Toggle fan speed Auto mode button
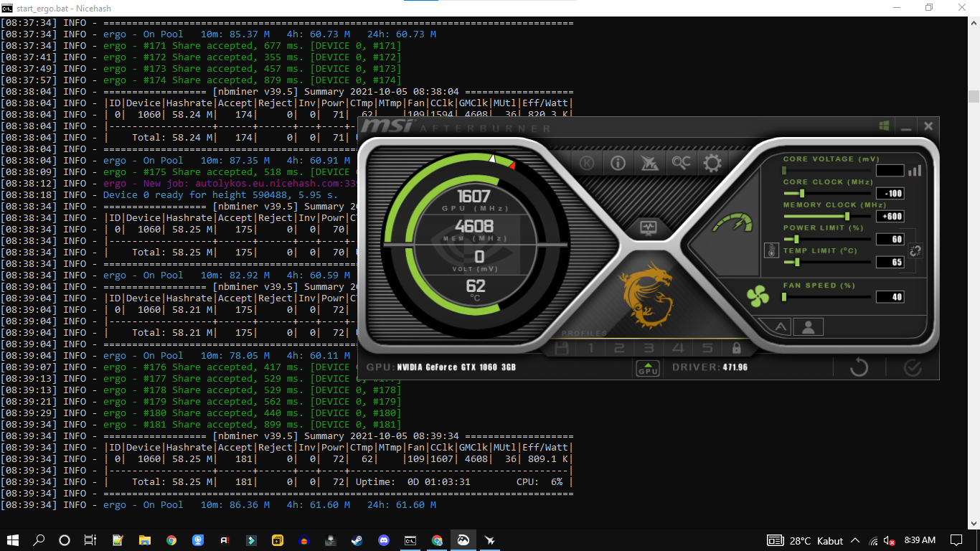This screenshot has height=551, width=980. pos(781,327)
